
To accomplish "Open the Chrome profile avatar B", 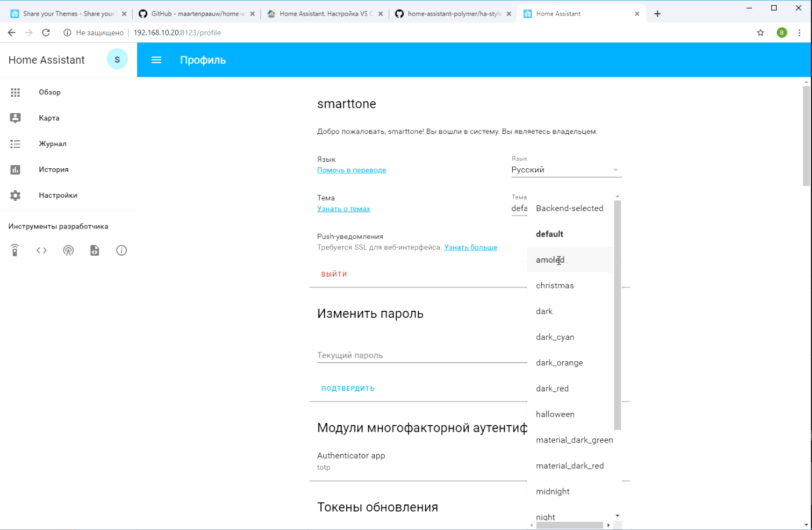I will (782, 32).
